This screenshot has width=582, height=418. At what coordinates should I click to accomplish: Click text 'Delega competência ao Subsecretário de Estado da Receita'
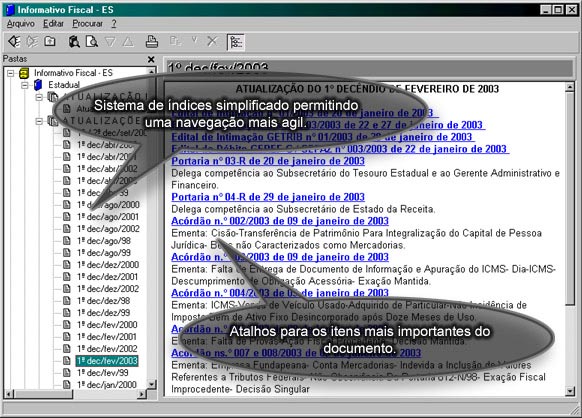[x=303, y=209]
